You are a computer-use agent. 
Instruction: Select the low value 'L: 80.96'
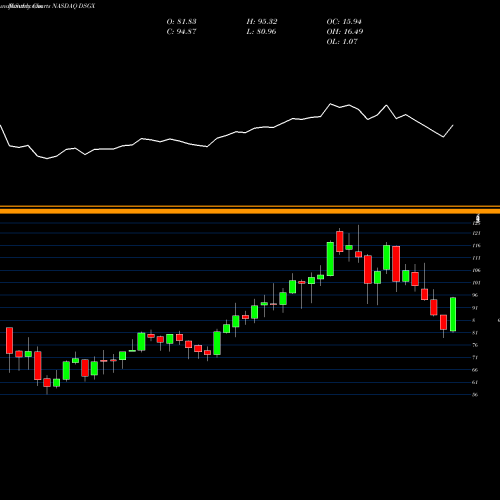pyautogui.click(x=261, y=32)
